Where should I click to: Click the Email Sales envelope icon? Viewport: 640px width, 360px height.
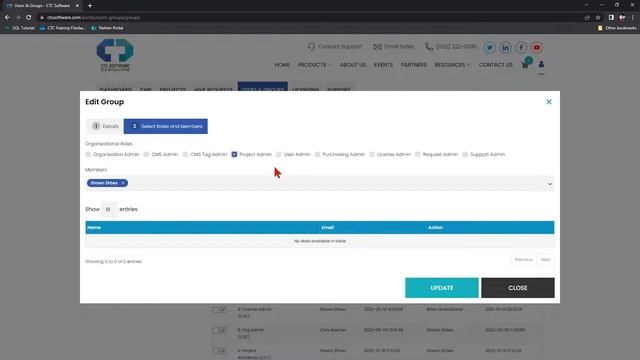377,47
